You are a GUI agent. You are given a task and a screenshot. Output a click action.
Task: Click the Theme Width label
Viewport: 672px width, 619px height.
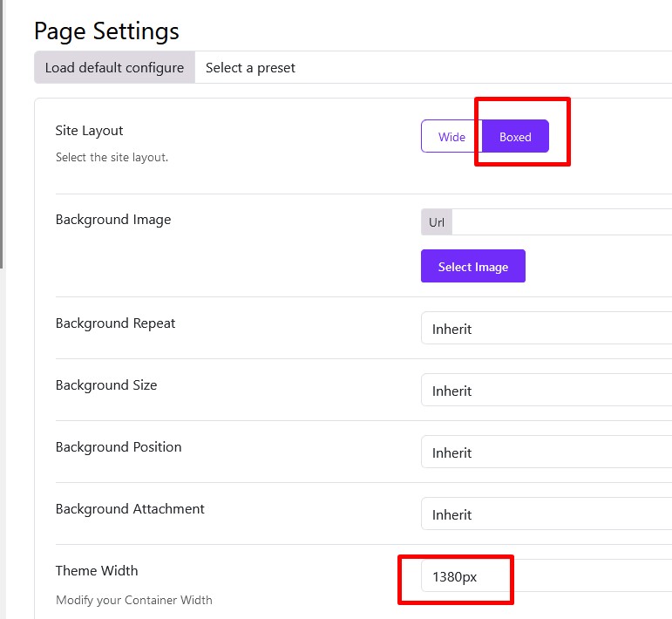tap(97, 570)
